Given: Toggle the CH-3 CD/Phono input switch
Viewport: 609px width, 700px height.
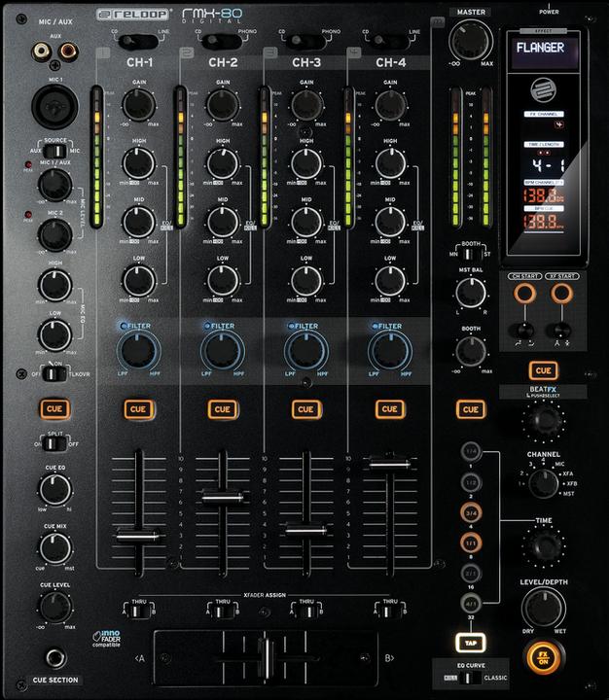Looking at the screenshot, I should pyautogui.click(x=305, y=42).
